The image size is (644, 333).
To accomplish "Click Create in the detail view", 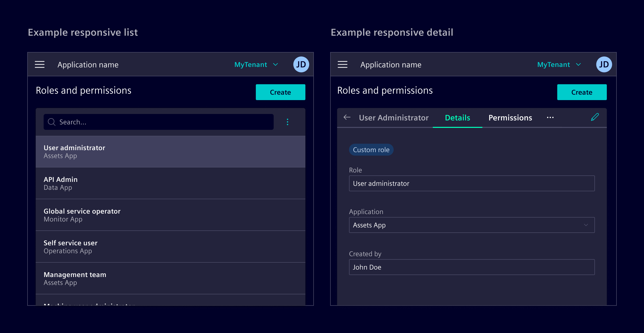I will click(x=582, y=92).
